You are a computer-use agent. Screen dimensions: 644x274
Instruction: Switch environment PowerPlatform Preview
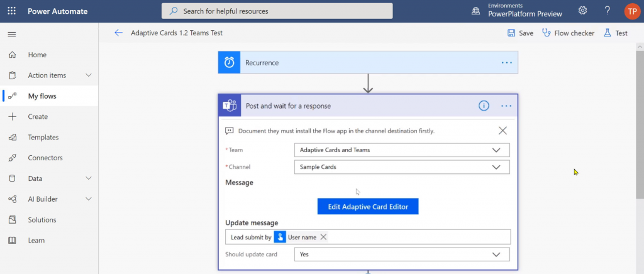525,14
